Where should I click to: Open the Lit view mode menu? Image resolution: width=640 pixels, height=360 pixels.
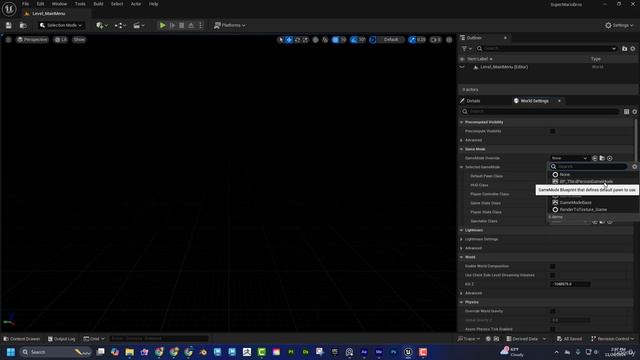tap(61, 40)
